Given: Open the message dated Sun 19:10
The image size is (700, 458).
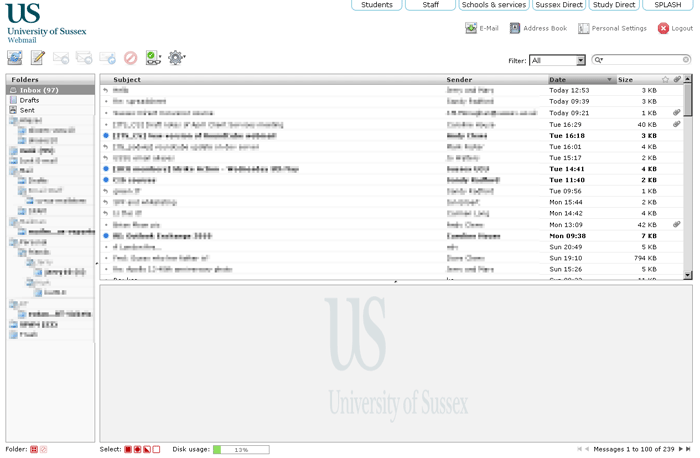Looking at the screenshot, I should click(x=391, y=258).
